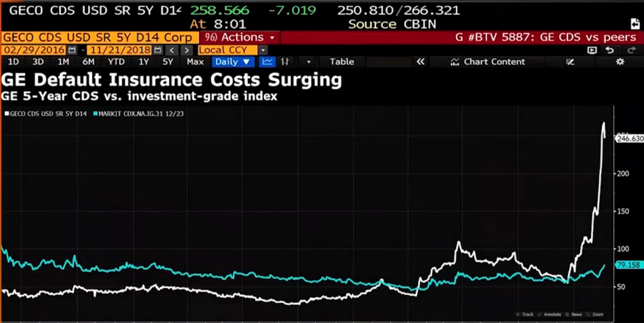Click the GECO CDS USD SR 5Y D14 legend label
644x323 pixels.
tap(48, 114)
